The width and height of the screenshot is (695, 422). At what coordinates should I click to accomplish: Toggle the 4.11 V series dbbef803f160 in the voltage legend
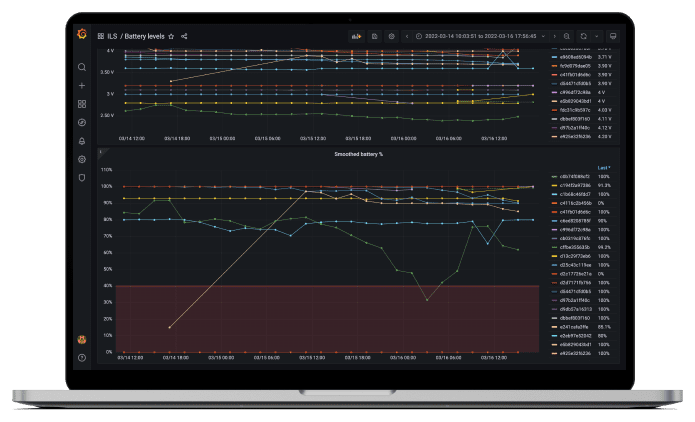click(574, 119)
